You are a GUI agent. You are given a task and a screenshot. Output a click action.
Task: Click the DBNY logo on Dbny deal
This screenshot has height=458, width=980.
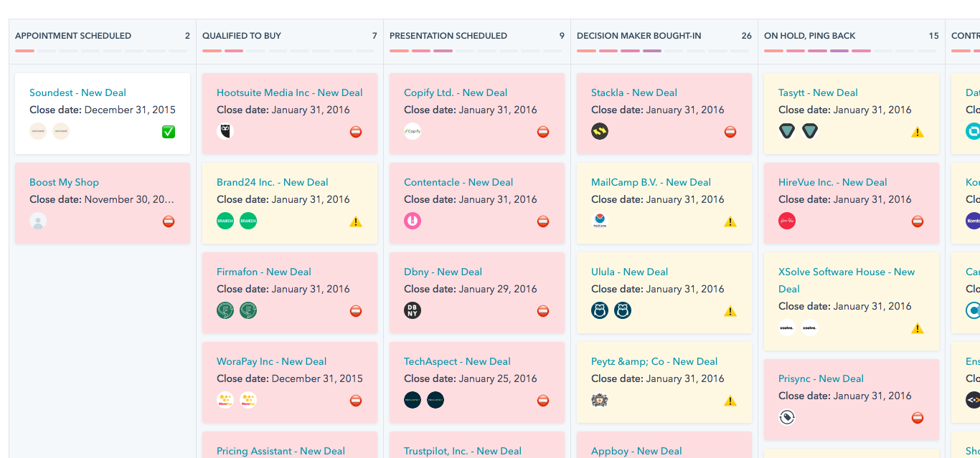[413, 310]
